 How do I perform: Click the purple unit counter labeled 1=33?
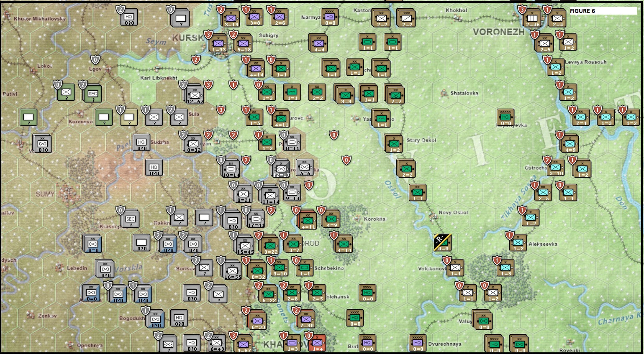tap(218, 43)
